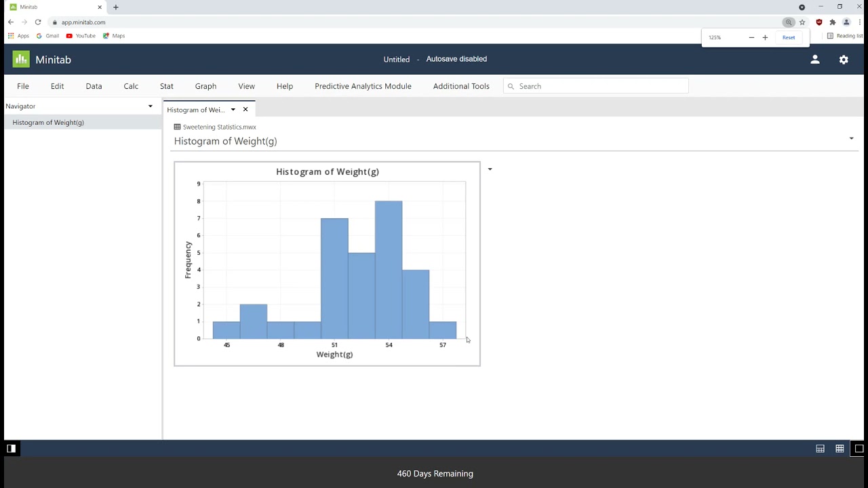Expand the Navigator dropdown arrow
Screen dimensions: 868x488
click(x=151, y=106)
